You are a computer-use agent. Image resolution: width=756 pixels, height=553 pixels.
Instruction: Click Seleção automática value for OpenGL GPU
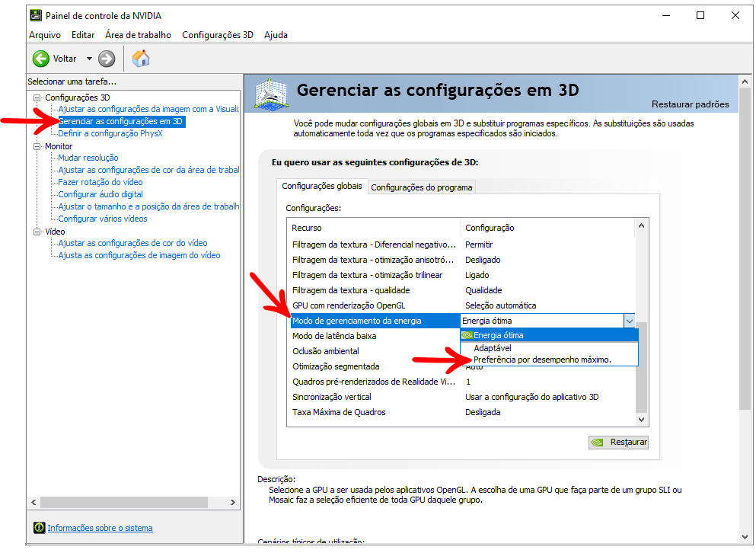point(500,305)
